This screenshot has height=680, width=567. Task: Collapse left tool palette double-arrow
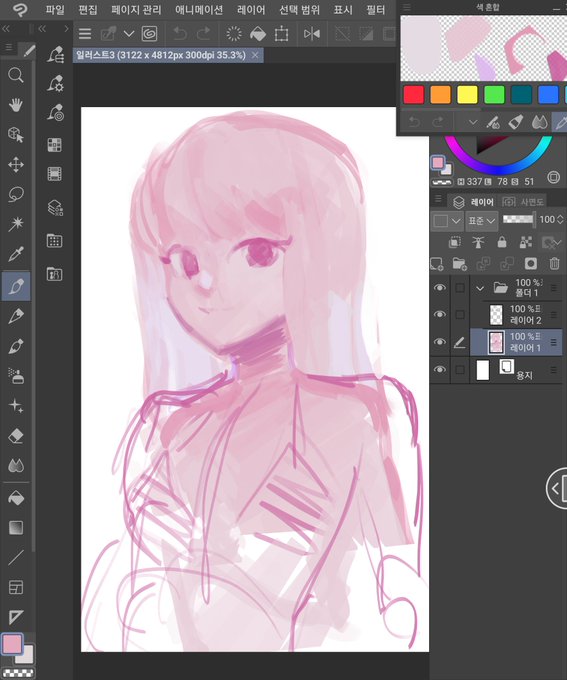pyautogui.click(x=6, y=29)
